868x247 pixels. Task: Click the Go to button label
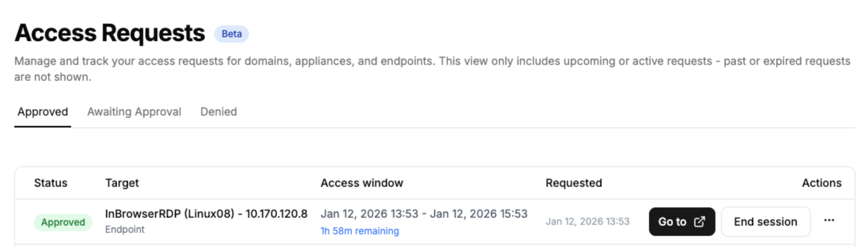tap(672, 222)
